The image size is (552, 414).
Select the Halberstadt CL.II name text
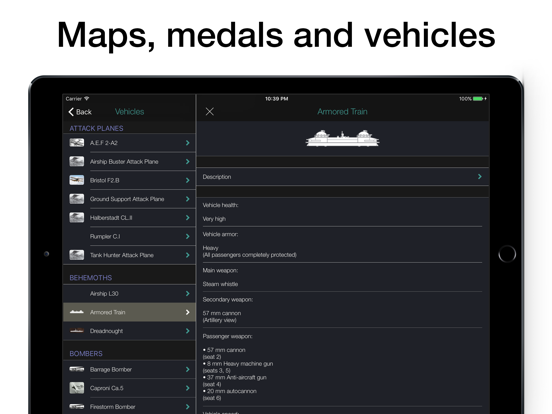(111, 218)
